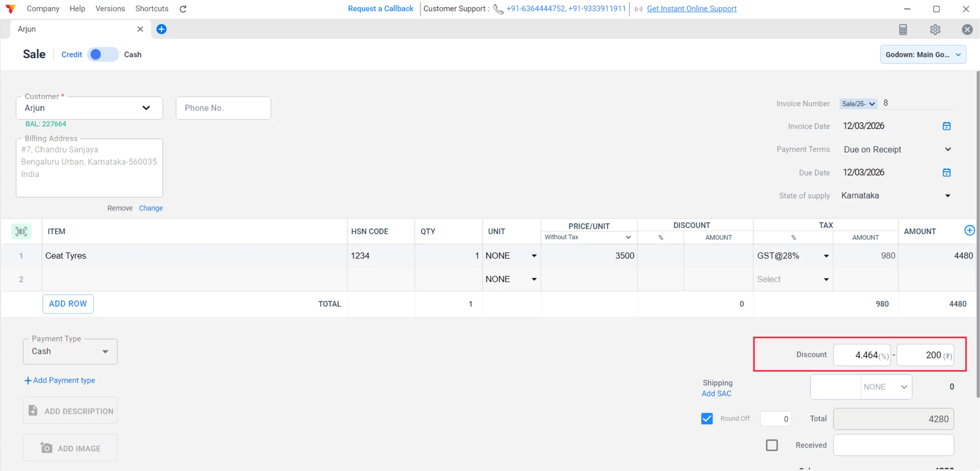Open the Company menu
The height and width of the screenshot is (471, 980).
(43, 8)
